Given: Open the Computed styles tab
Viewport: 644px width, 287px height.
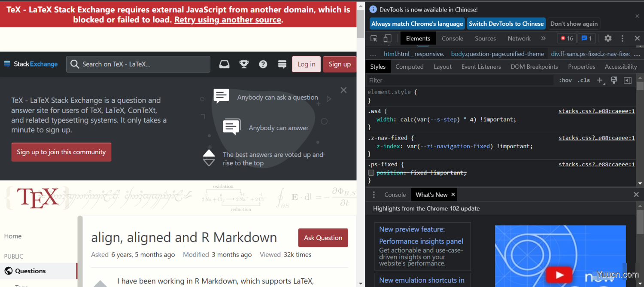Looking at the screenshot, I should tap(410, 67).
